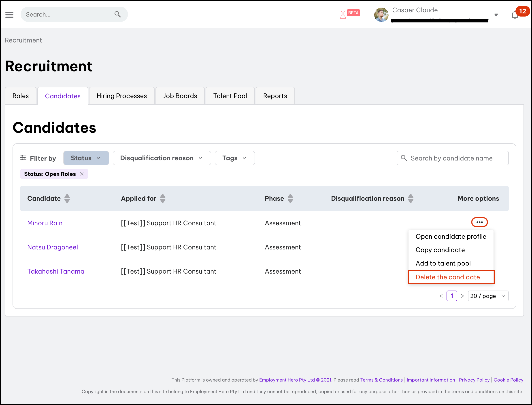
Task: Expand the Disqualification reason filter dropdown
Action: (162, 158)
